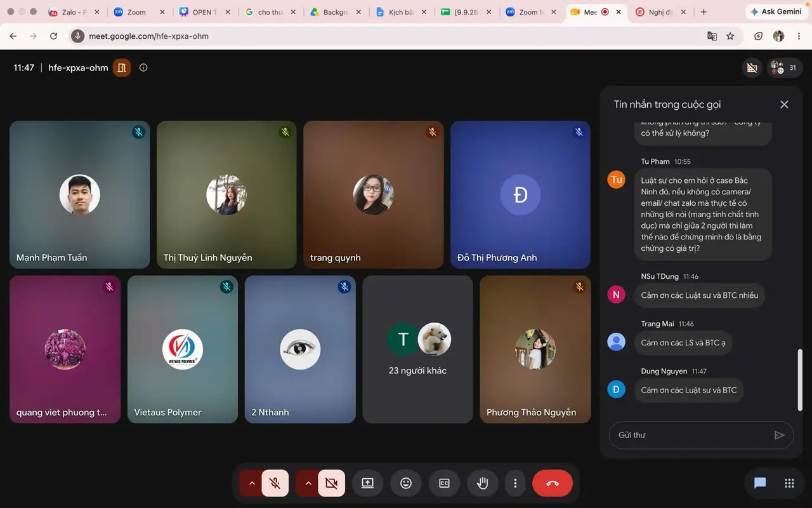Image resolution: width=812 pixels, height=508 pixels.
Task: Click the microphone indicator in address bar
Action: pos(77,36)
